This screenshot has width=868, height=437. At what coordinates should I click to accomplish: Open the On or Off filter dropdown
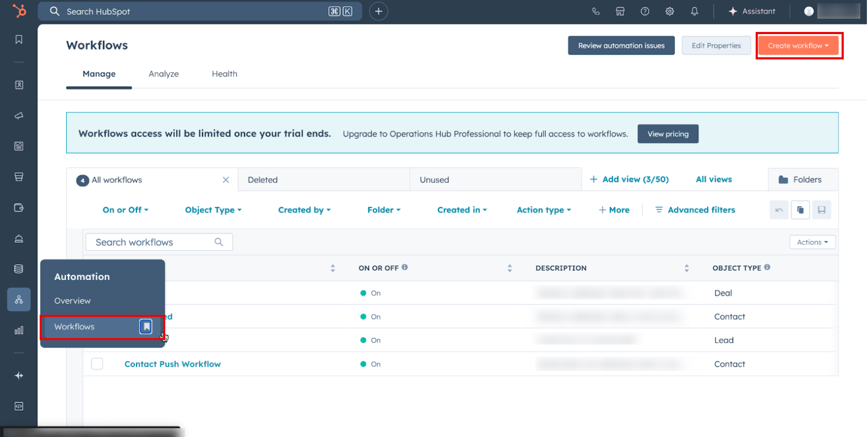point(126,210)
